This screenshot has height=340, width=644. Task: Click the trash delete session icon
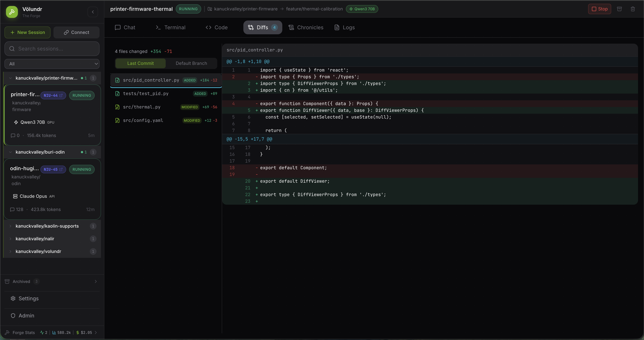632,9
